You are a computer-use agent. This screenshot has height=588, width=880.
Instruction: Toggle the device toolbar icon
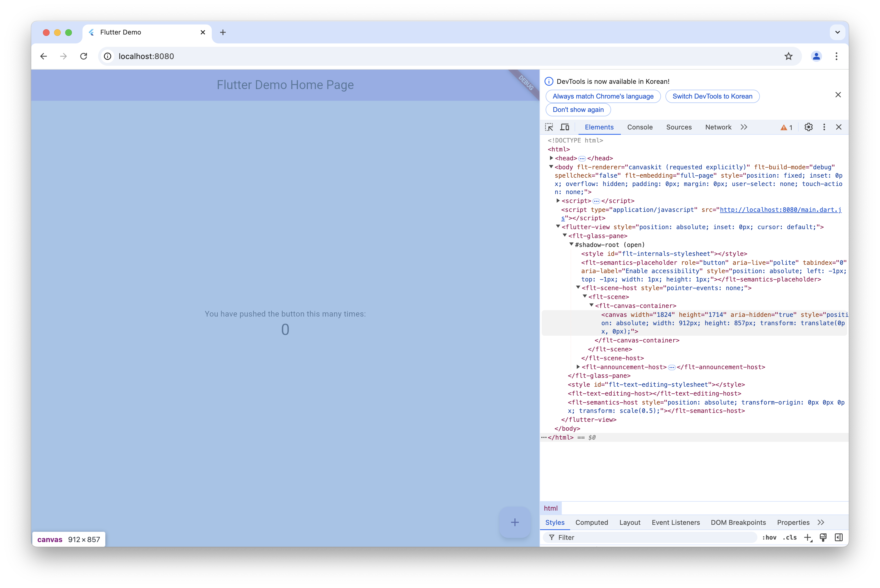point(564,127)
